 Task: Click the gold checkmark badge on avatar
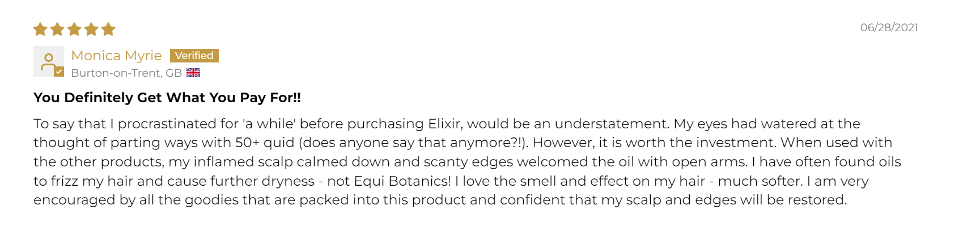pos(59,72)
